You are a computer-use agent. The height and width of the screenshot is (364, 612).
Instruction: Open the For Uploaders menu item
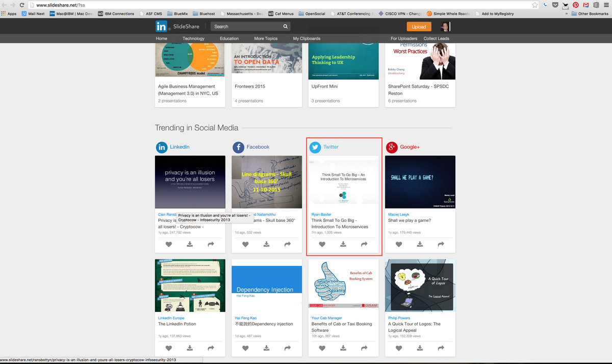[404, 38]
